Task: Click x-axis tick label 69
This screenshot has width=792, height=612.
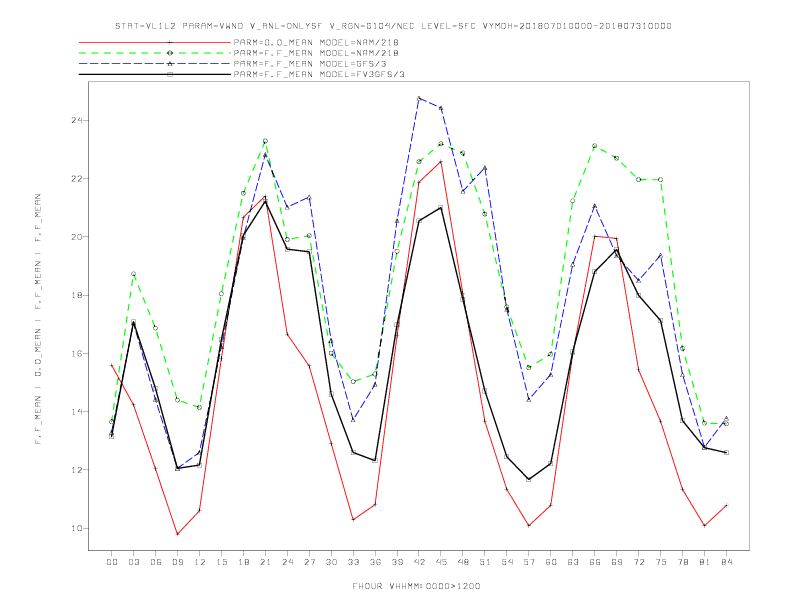Action: pyautogui.click(x=617, y=562)
